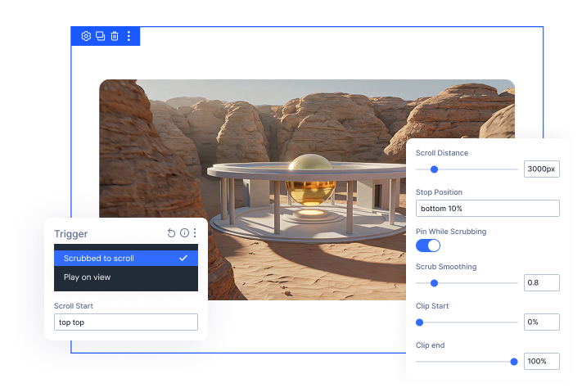Click the checkmark beside Scrubbed to scroll
582x392 pixels.
coord(183,258)
